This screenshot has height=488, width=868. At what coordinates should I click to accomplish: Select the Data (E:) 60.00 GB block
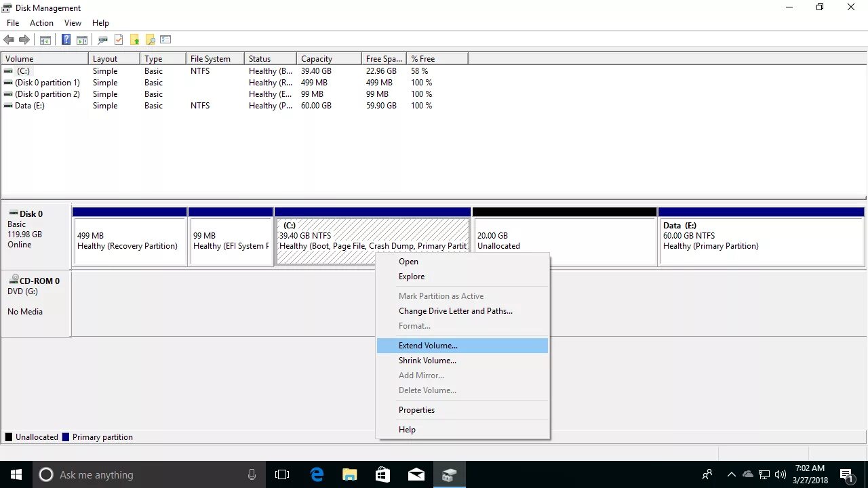click(761, 237)
